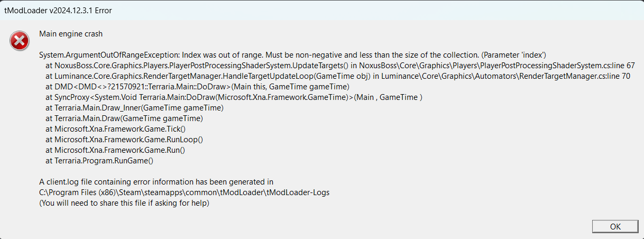The image size is (644, 239).
Task: Click the tModLoader-Logs folder path text
Action: click(184, 192)
